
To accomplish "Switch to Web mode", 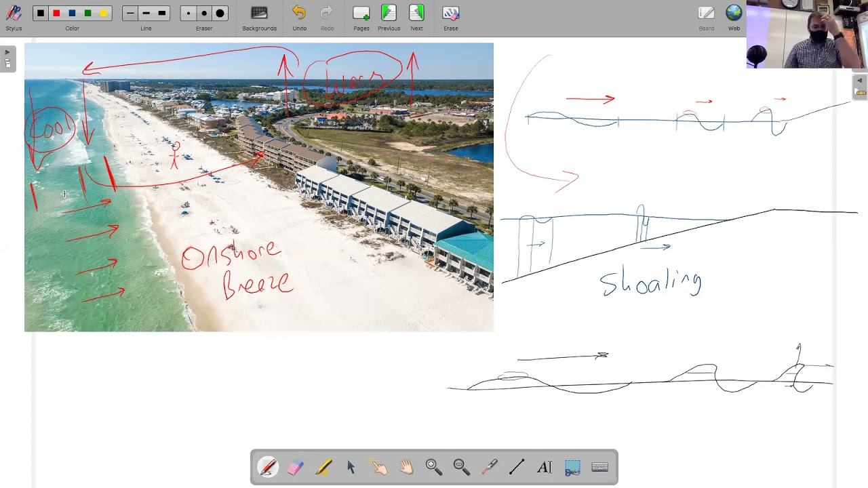I will point(734,18).
